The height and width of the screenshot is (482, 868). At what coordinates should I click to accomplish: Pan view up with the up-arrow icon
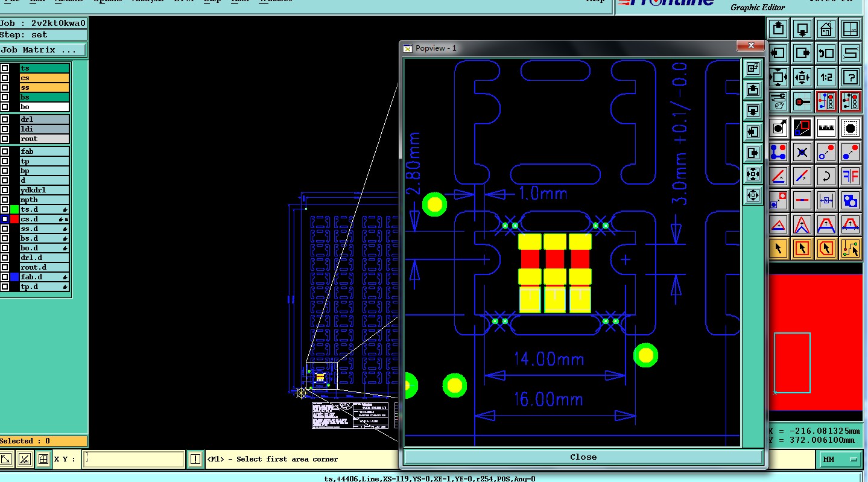(778, 28)
